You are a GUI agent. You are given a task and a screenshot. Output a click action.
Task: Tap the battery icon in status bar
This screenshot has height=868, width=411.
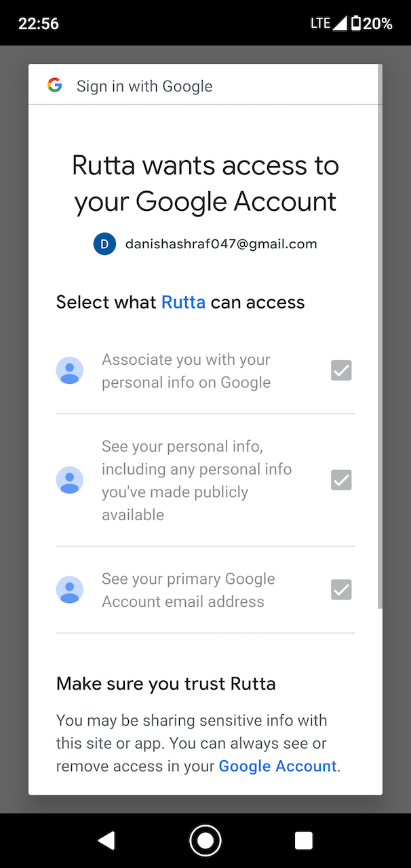pos(355,24)
